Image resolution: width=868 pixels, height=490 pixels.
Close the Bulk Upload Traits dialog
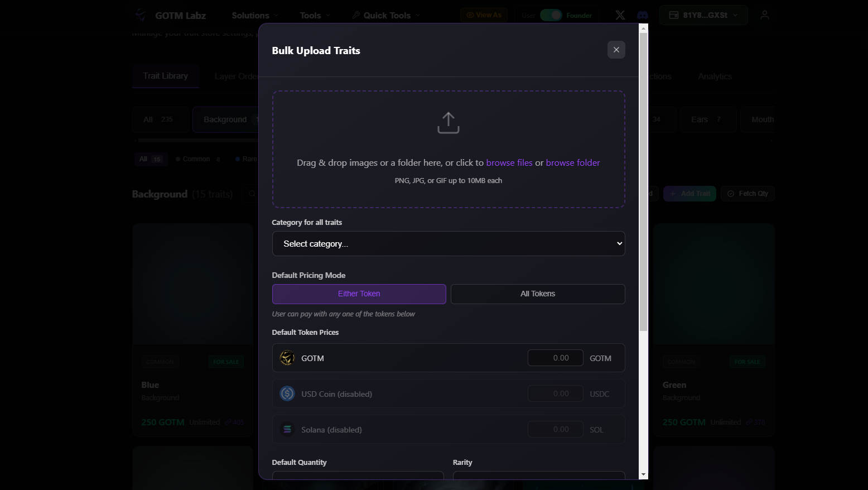click(x=616, y=50)
